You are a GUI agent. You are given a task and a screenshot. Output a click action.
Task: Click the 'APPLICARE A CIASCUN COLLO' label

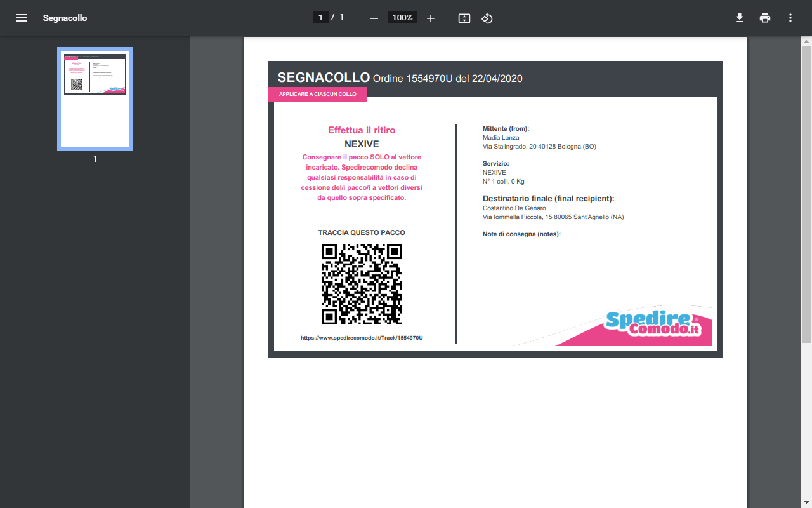[x=318, y=94]
